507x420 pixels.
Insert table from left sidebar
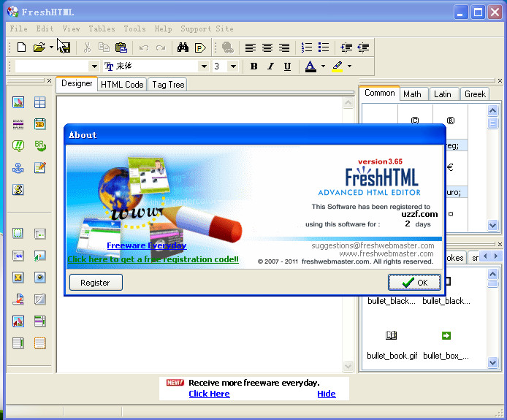tap(39, 102)
